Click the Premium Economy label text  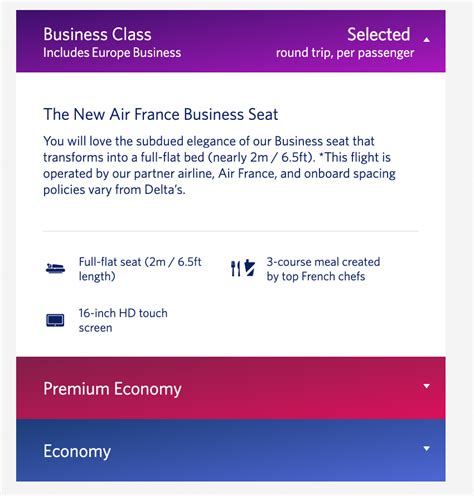pos(112,389)
